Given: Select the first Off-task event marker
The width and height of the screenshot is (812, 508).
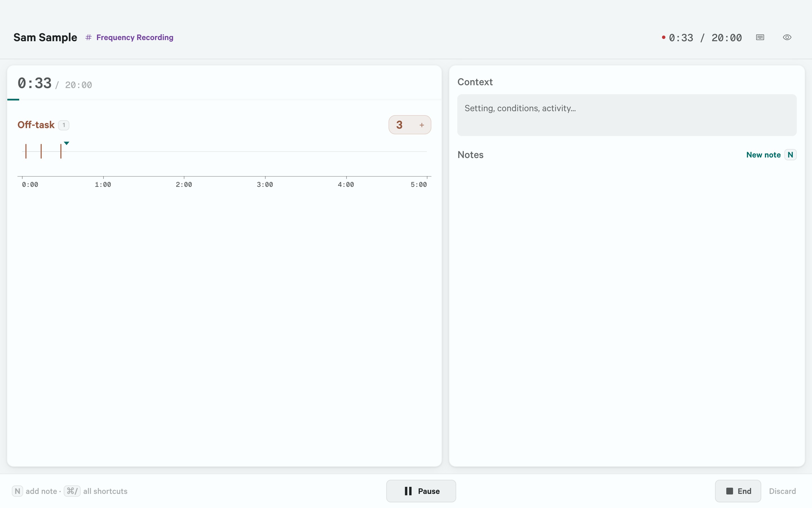Looking at the screenshot, I should pyautogui.click(x=26, y=151).
